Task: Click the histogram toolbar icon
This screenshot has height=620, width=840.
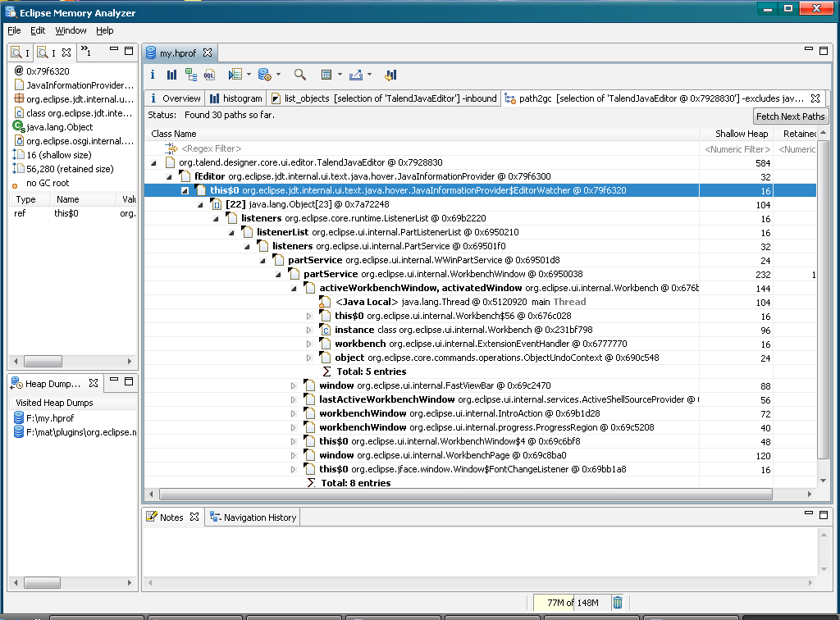Action: coord(171,75)
